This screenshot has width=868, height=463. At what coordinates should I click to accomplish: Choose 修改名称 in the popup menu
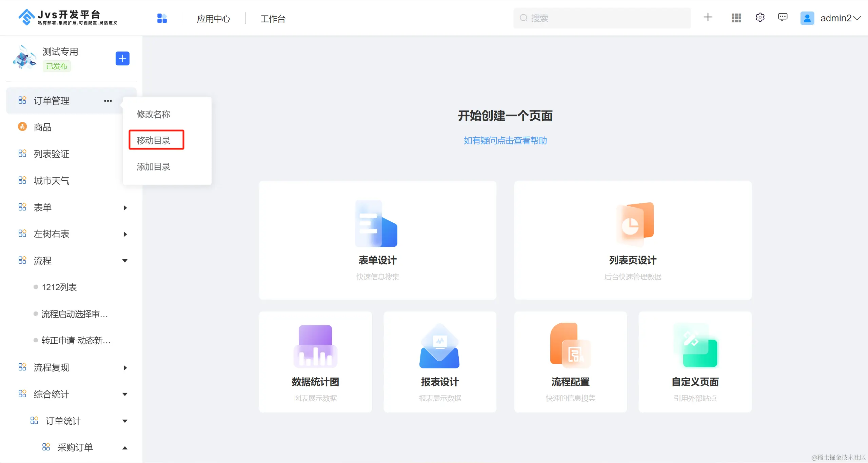(154, 114)
